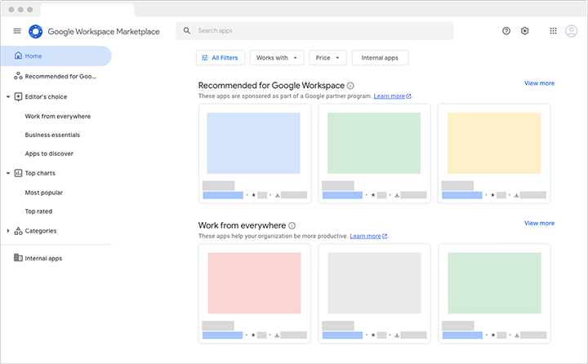Collapse the Editor's choice section
The image size is (588, 364).
(7, 96)
